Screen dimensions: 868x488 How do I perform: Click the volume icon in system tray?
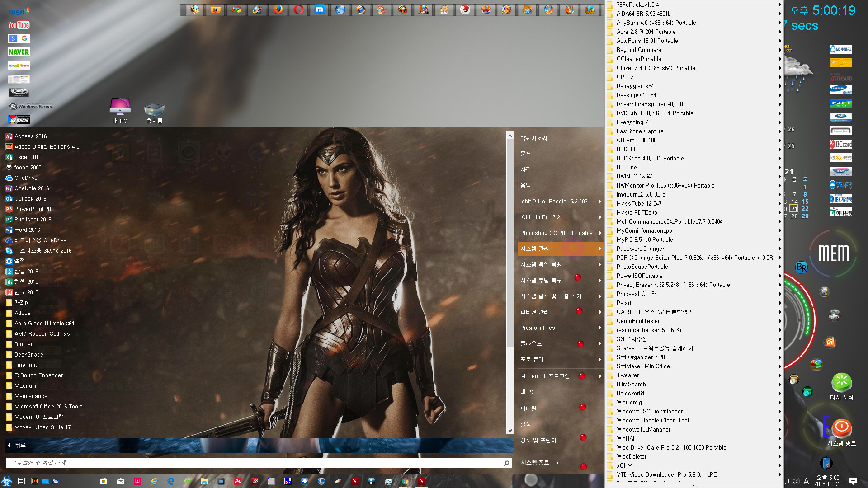[796, 481]
